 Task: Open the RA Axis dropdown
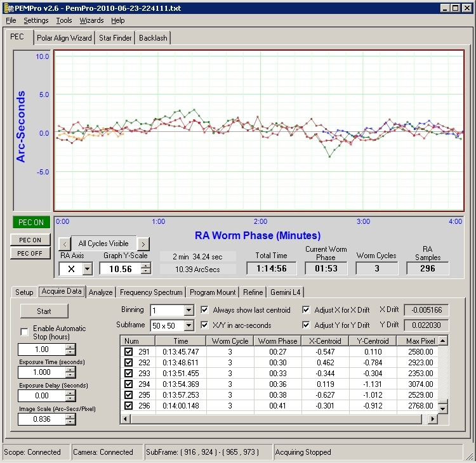click(88, 269)
